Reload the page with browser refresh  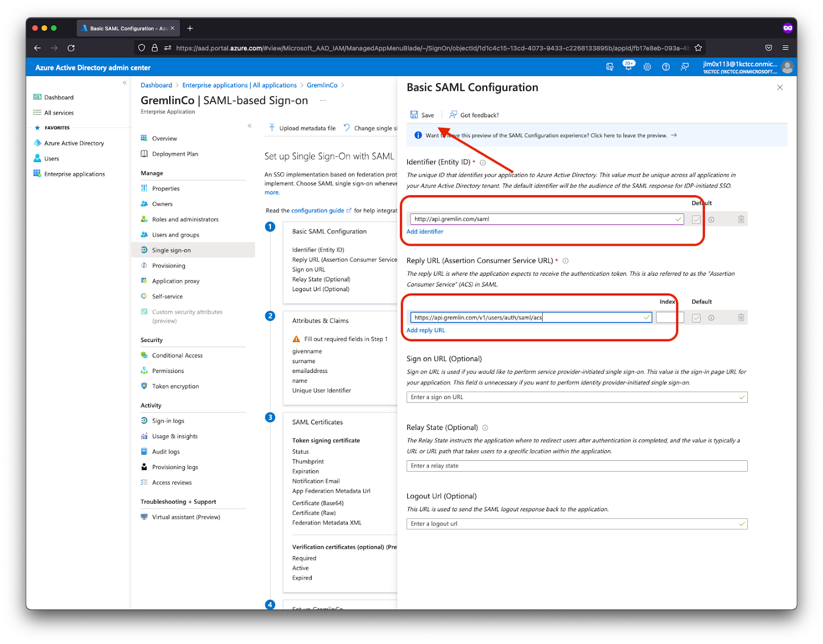pyautogui.click(x=71, y=48)
